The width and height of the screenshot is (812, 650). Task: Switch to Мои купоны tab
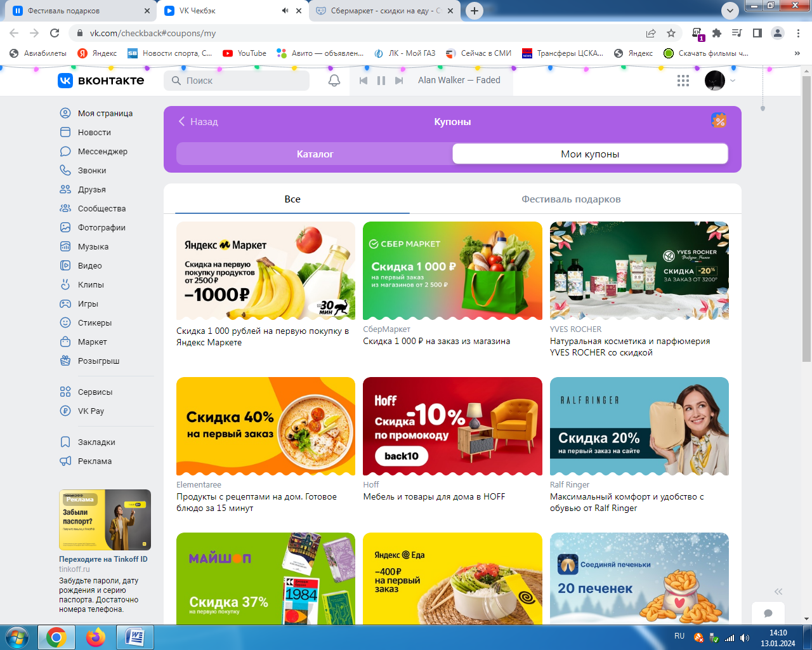(590, 154)
